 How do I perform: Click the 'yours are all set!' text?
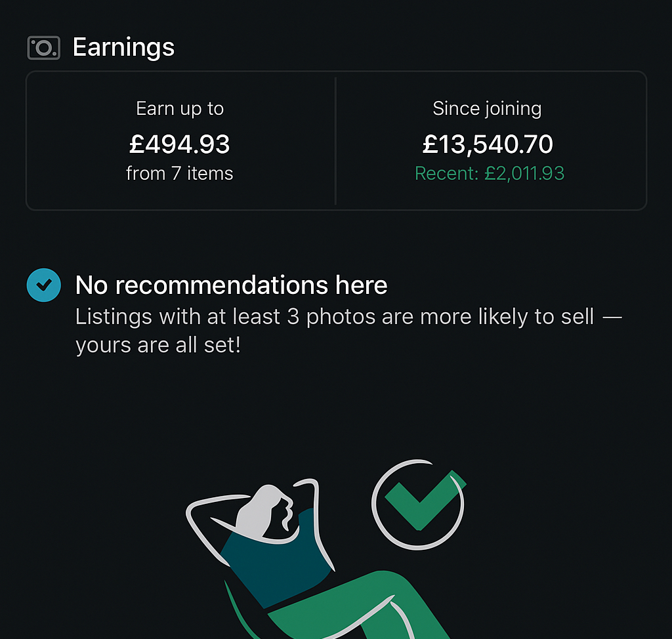[158, 345]
